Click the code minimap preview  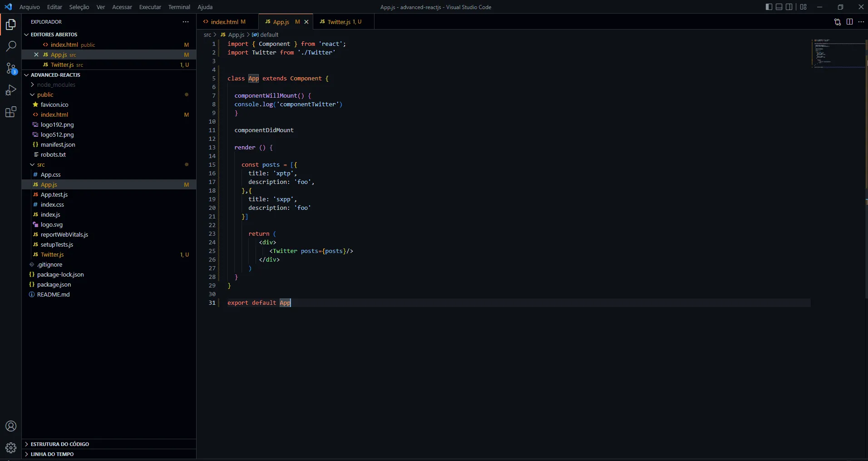pyautogui.click(x=838, y=54)
